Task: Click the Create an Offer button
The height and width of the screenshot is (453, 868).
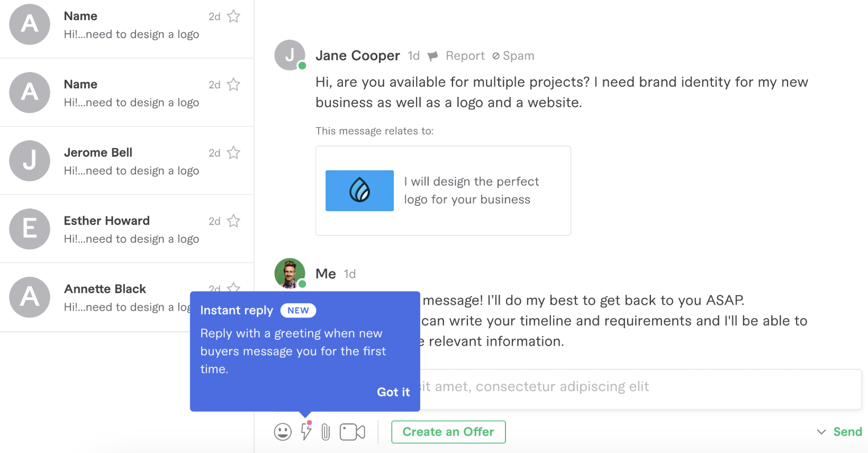Action: [448, 432]
